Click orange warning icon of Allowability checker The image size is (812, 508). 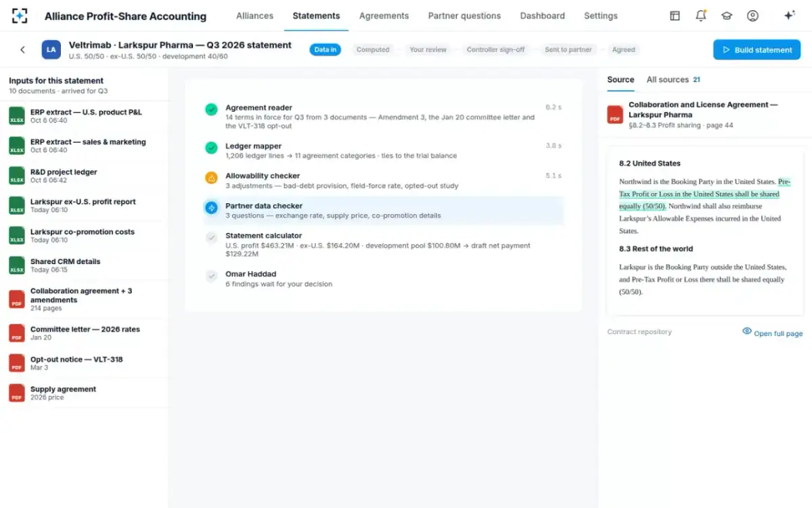[211, 177]
